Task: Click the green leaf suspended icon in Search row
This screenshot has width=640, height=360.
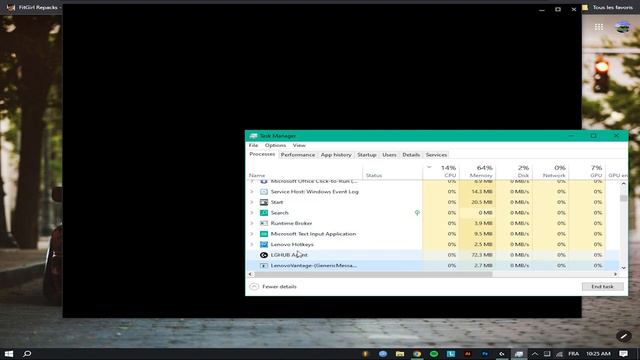Action: [417, 213]
